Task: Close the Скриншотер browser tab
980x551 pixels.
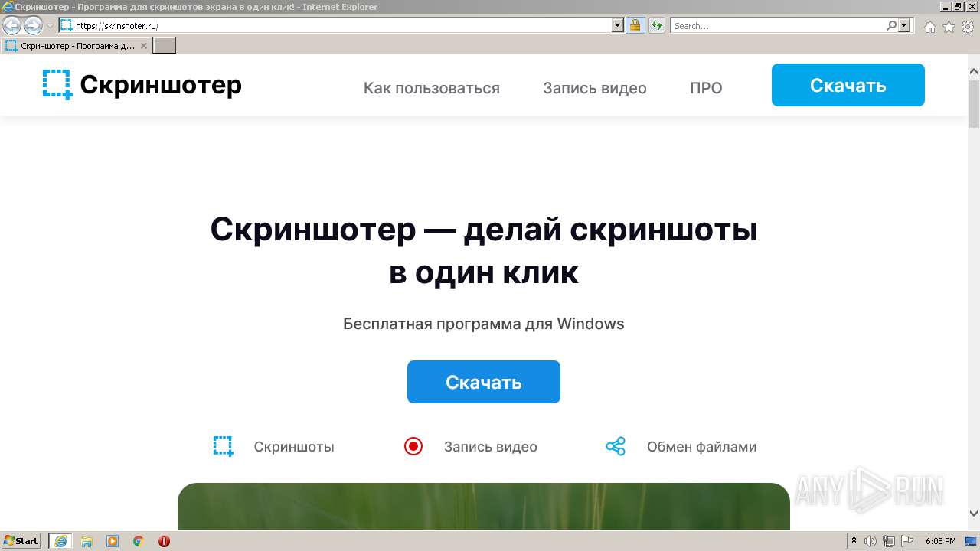Action: [x=144, y=46]
